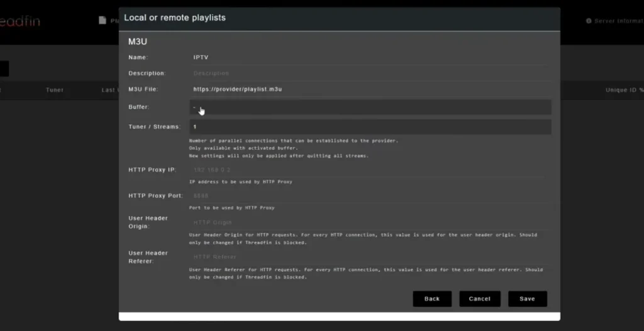Image resolution: width=644 pixels, height=331 pixels.
Task: Click the User Header Referer label
Action: coord(148,257)
